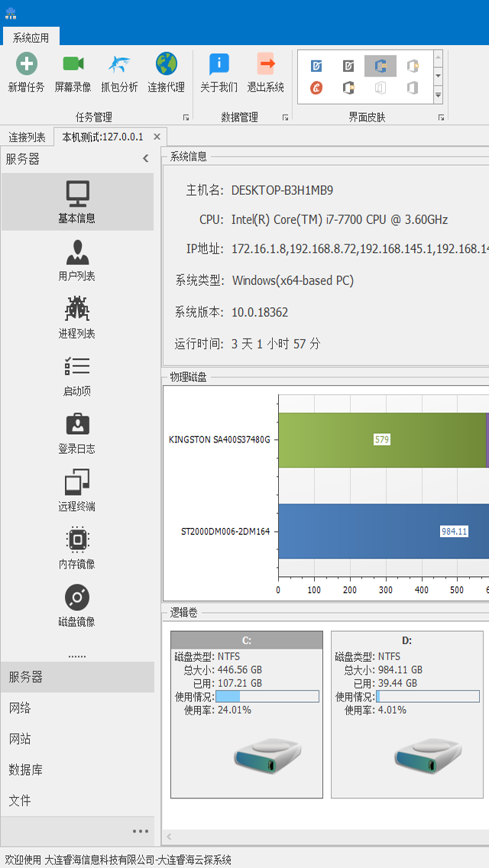Image resolution: width=489 pixels, height=868 pixels.
Task: Expand the 界面皮肤 skin gallery dropdown
Action: (438, 96)
